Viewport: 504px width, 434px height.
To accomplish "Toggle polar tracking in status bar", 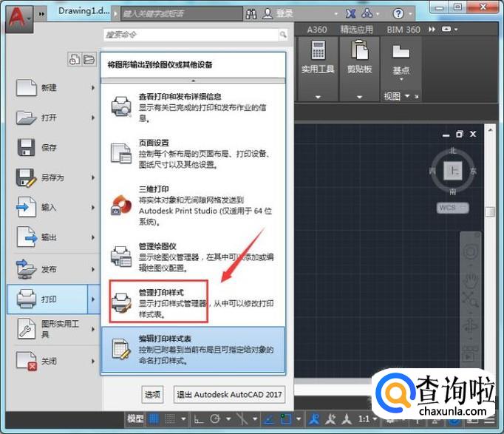I will coord(215,418).
